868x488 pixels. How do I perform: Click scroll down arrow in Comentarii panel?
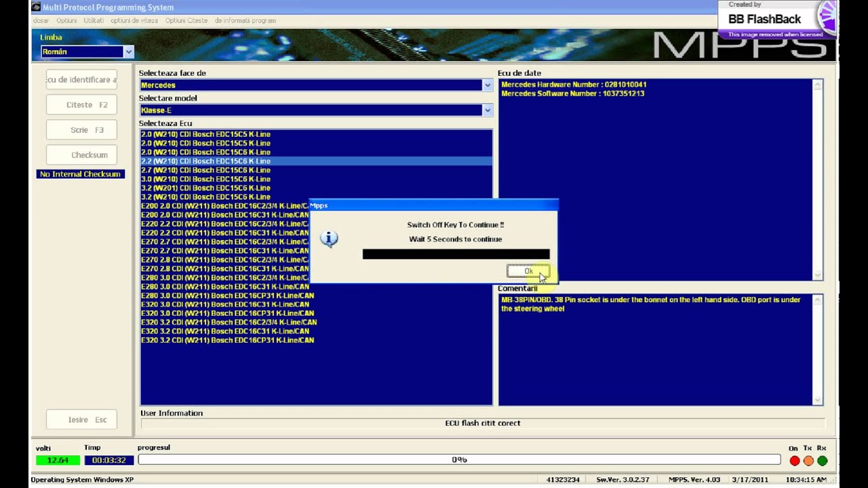coord(817,400)
